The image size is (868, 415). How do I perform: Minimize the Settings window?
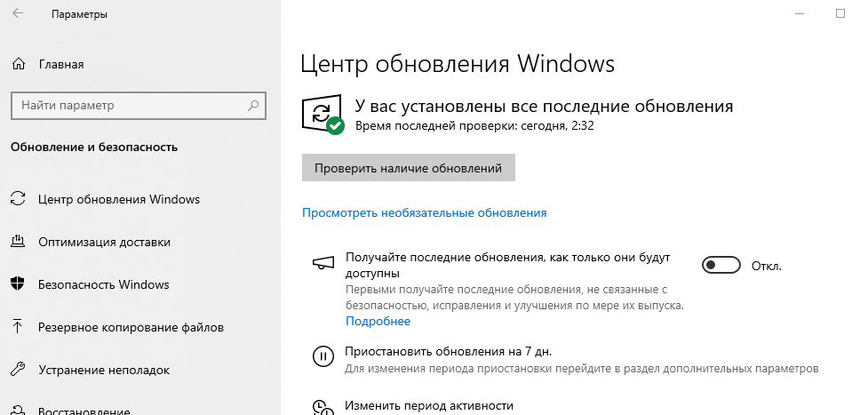pyautogui.click(x=799, y=14)
